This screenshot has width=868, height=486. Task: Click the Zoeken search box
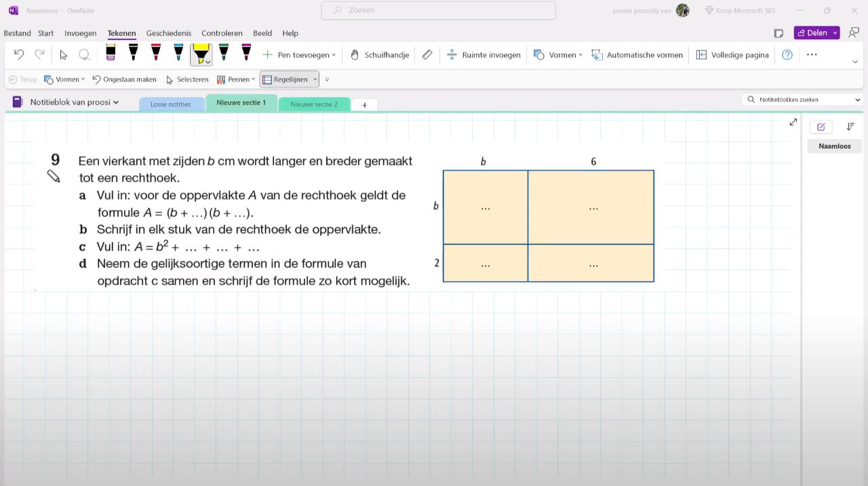438,10
